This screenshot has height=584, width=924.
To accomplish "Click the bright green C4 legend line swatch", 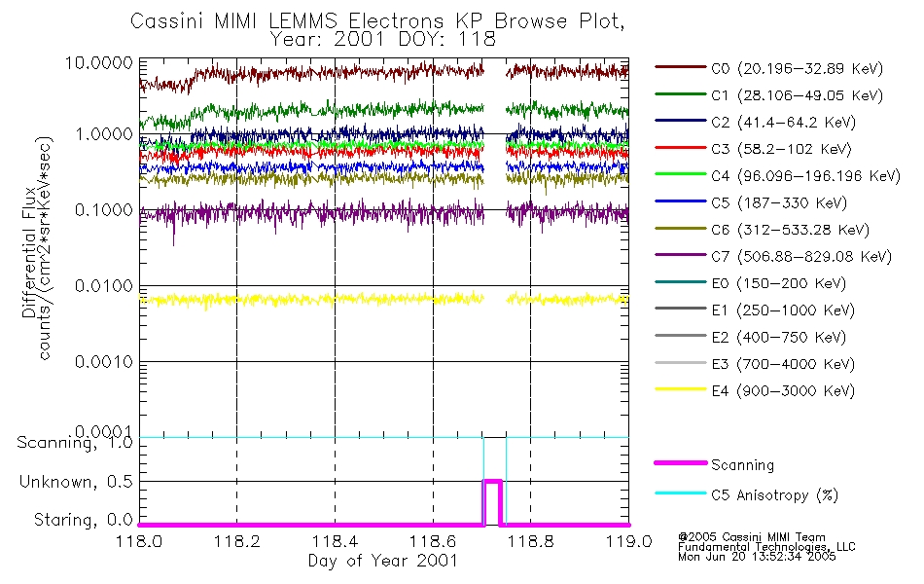I will point(680,174).
